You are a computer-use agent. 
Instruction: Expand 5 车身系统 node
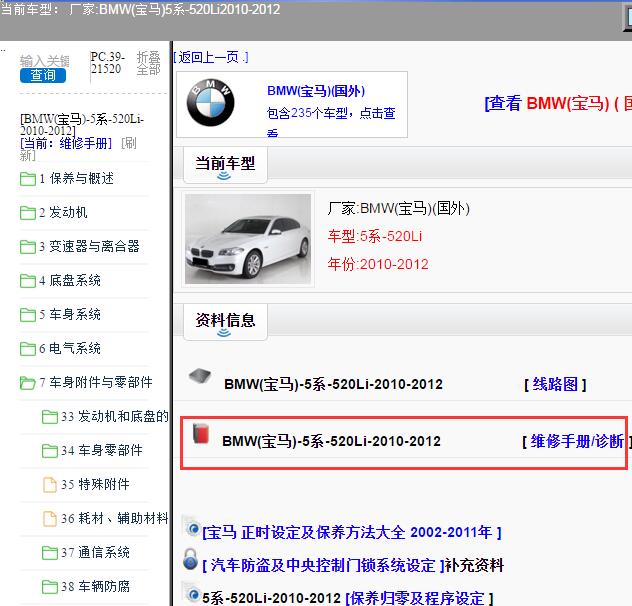[70, 314]
